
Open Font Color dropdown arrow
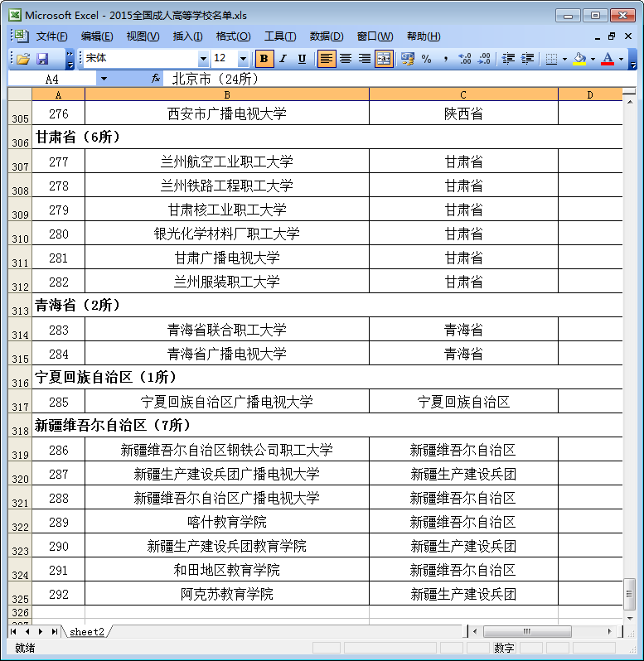(622, 59)
